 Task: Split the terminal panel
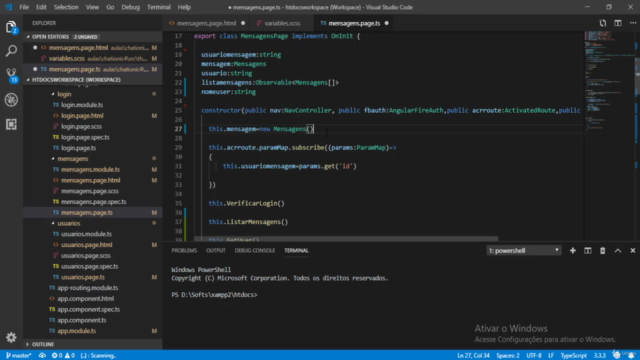click(588, 251)
